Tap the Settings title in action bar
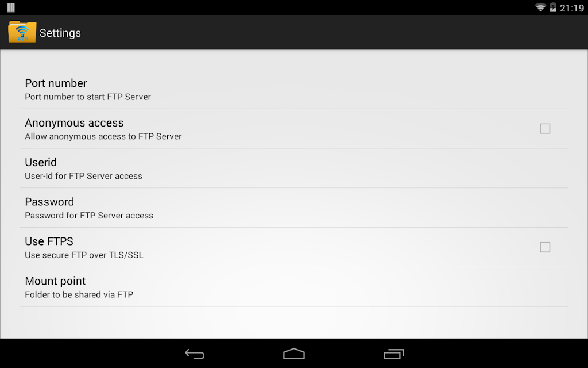Screen dimensions: 588x368 (x=60, y=33)
